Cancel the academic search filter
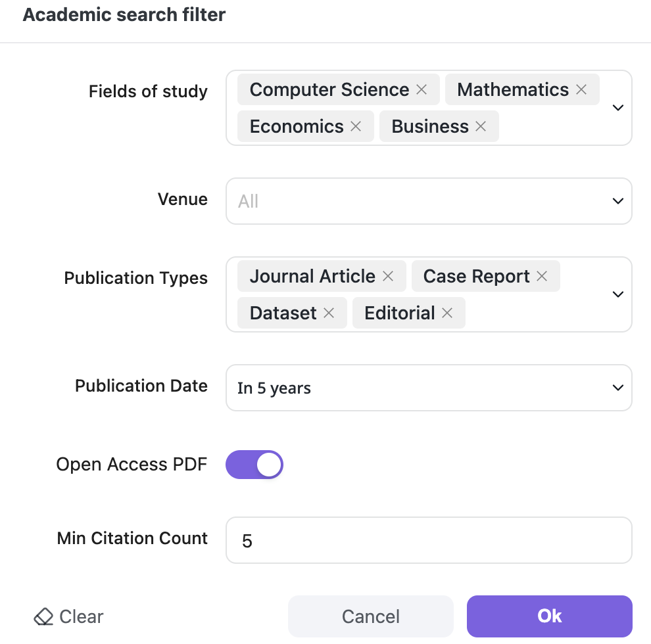 coord(370,616)
